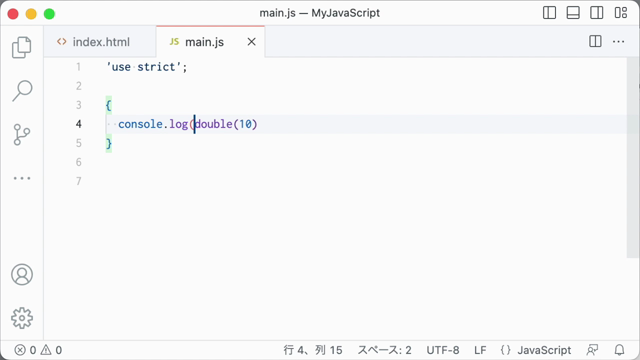Viewport: 640px width, 360px height.
Task: Toggle the secondary side bar layout icon
Action: [x=597, y=13]
